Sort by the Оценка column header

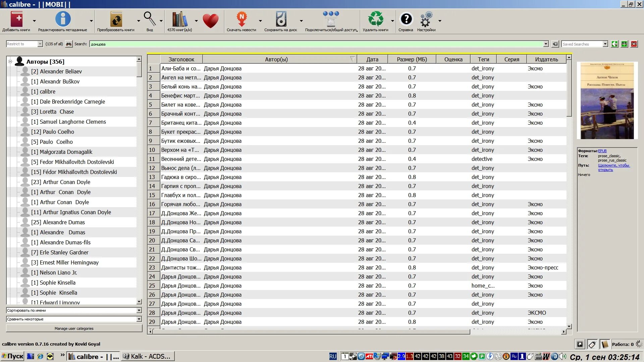453,59
